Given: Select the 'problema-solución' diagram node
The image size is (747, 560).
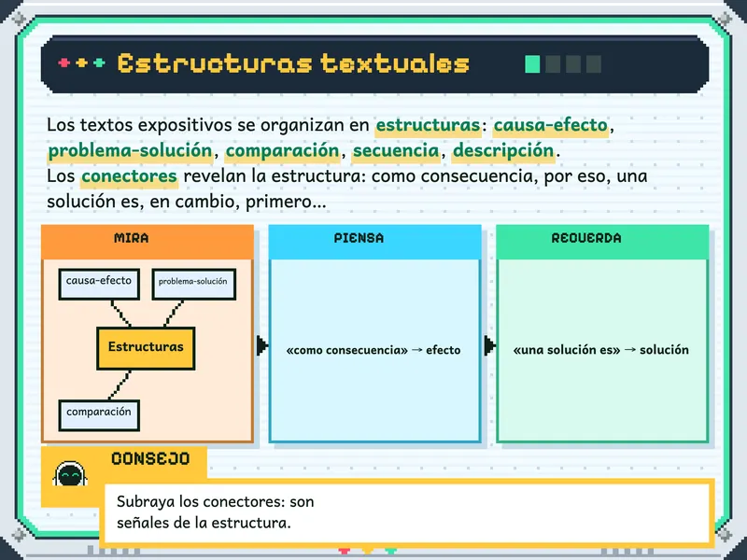Looking at the screenshot, I should pos(193,285).
